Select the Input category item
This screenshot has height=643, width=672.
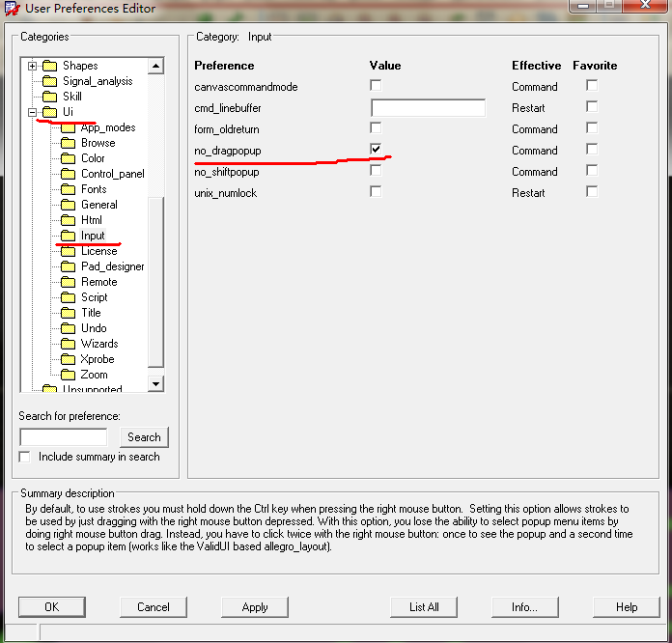[93, 236]
